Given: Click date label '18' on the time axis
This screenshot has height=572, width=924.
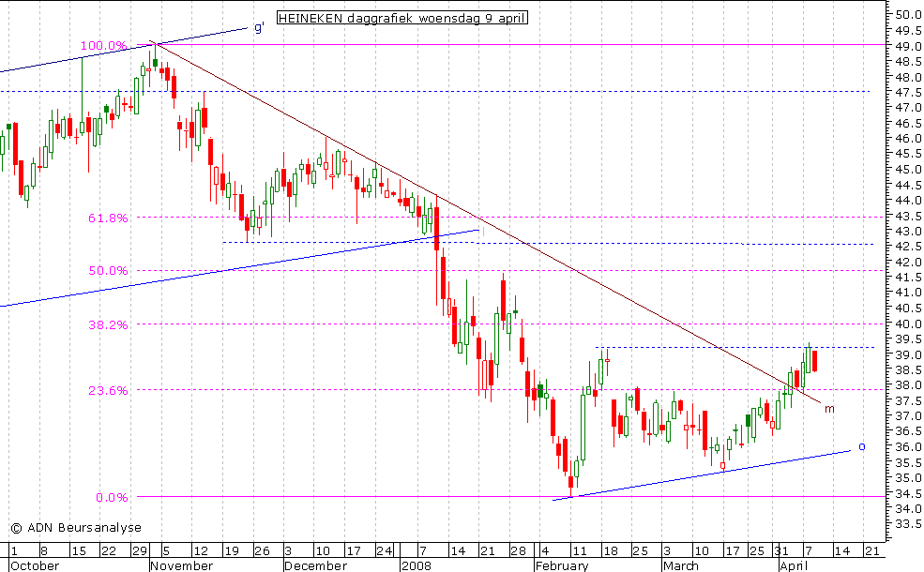Looking at the screenshot, I should coord(610,550).
